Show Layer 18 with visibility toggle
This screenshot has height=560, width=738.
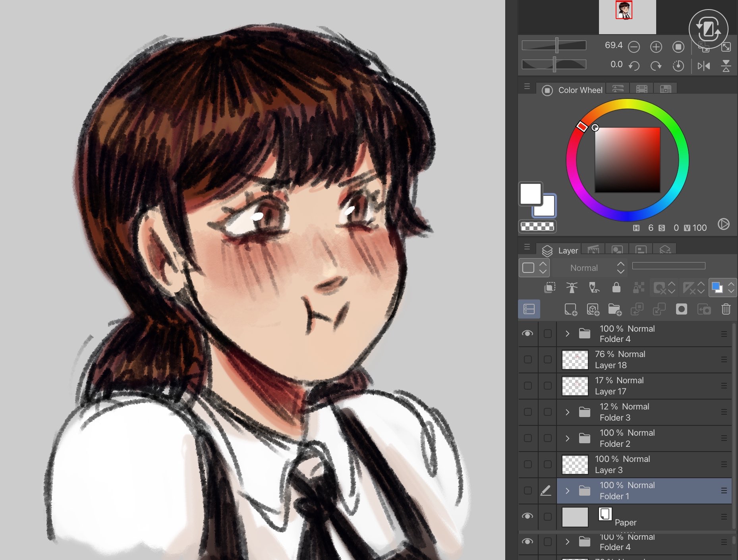click(x=528, y=359)
